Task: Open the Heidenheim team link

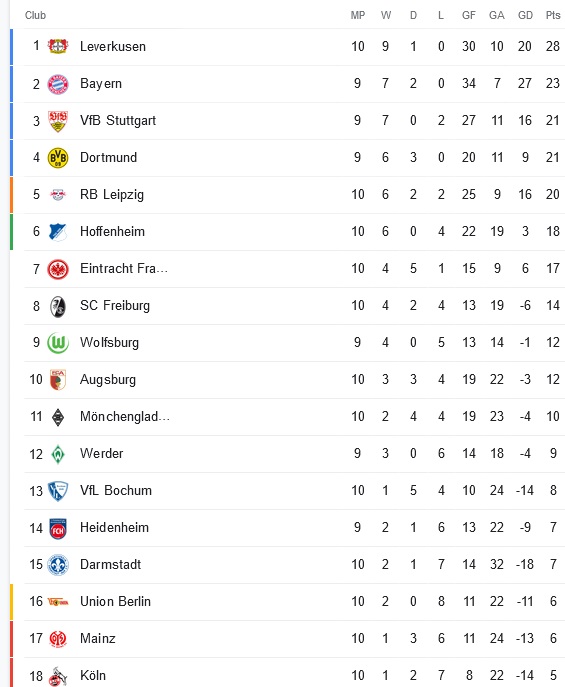Action: point(114,527)
